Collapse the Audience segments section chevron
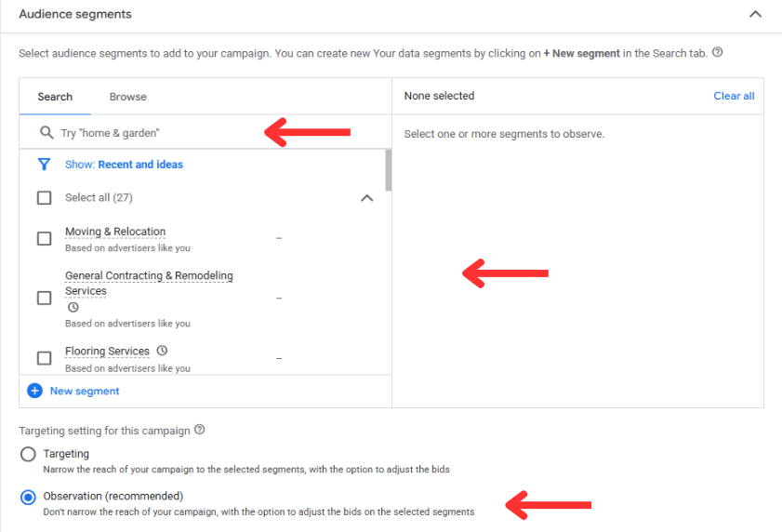 tap(755, 14)
